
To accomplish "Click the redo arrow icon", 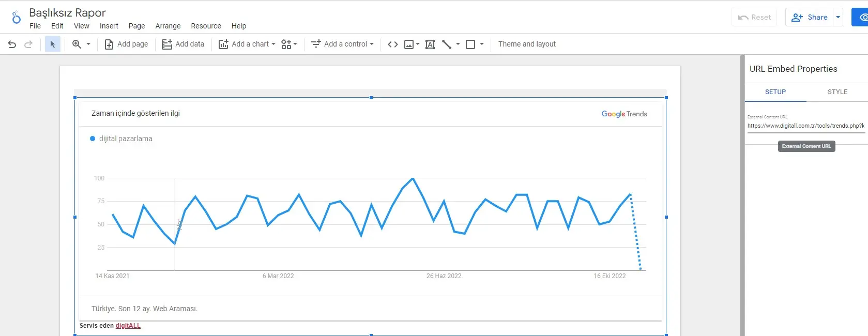I will [x=28, y=44].
